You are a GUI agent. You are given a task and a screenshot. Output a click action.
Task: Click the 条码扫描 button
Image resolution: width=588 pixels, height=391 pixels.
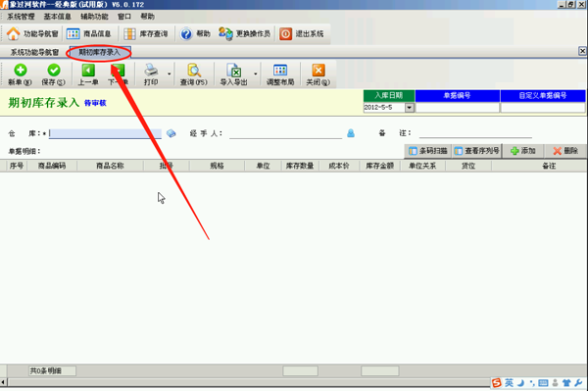[x=428, y=151]
